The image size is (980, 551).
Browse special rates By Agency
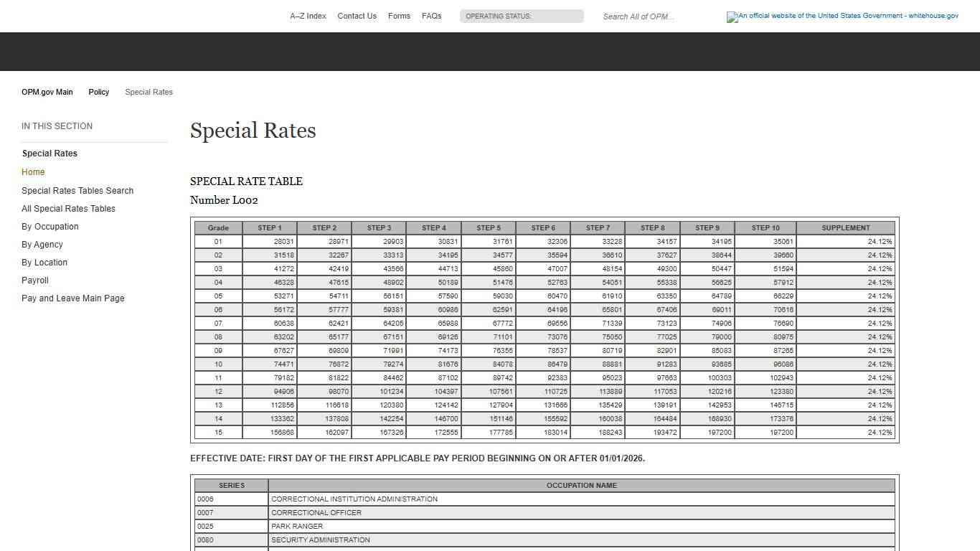[42, 244]
